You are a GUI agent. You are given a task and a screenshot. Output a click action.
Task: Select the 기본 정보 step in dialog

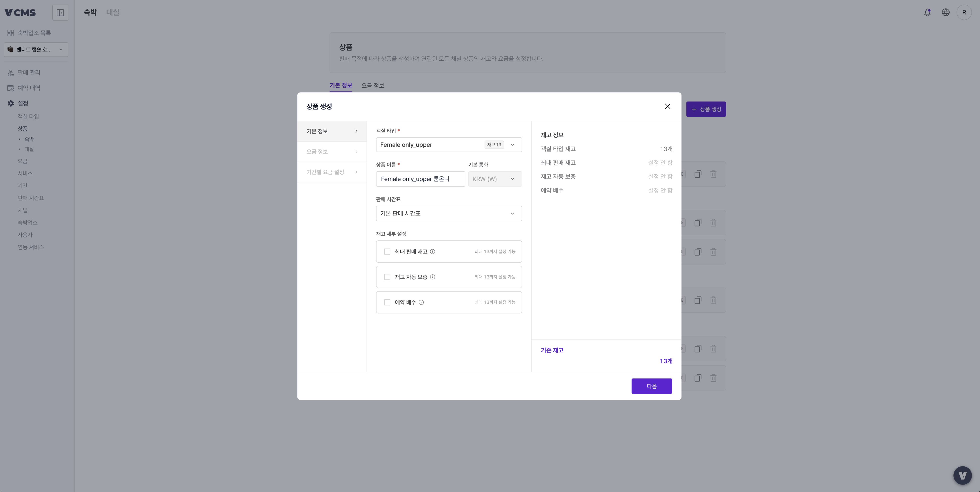(x=332, y=131)
